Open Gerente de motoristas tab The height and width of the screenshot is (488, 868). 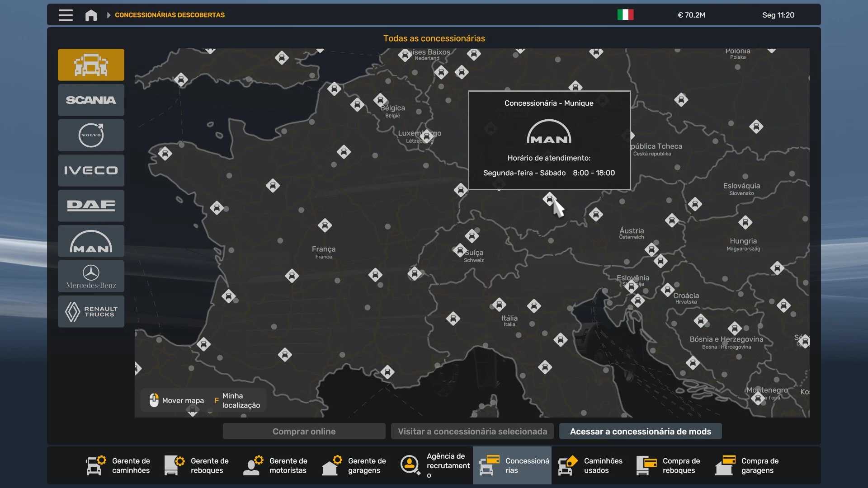(276, 465)
